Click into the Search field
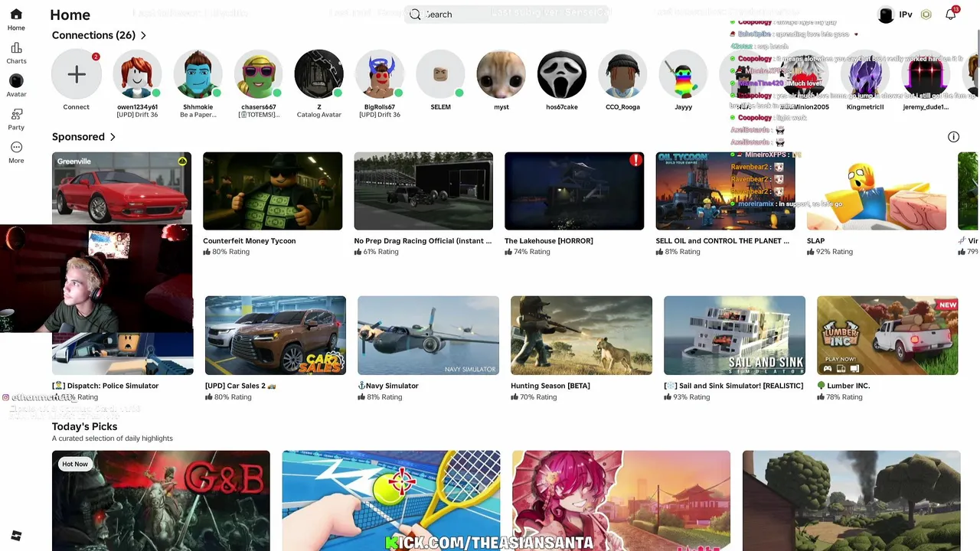Image resolution: width=980 pixels, height=551 pixels. tap(505, 15)
